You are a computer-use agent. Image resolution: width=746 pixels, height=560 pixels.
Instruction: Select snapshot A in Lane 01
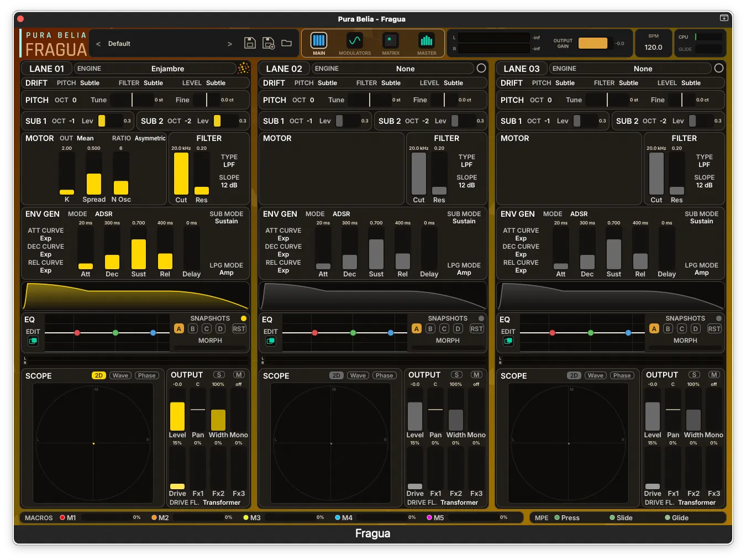point(179,328)
